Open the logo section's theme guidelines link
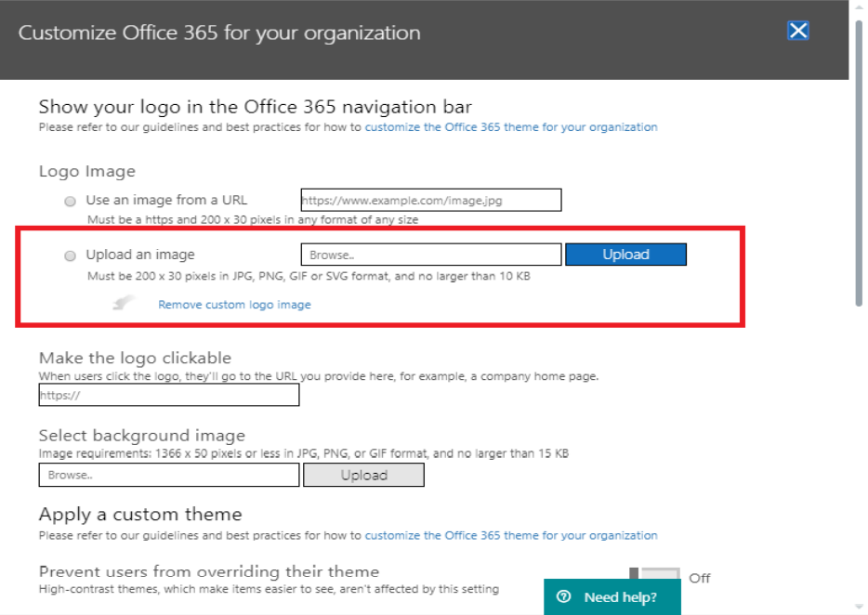 point(511,126)
